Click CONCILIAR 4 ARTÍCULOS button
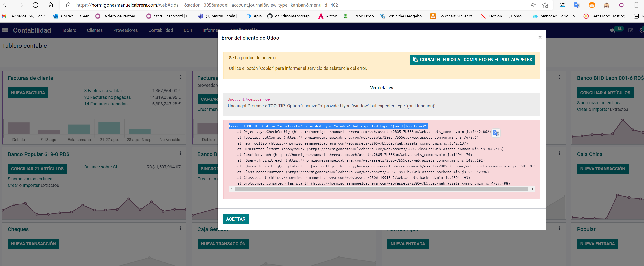This screenshot has height=266, width=644. (605, 93)
